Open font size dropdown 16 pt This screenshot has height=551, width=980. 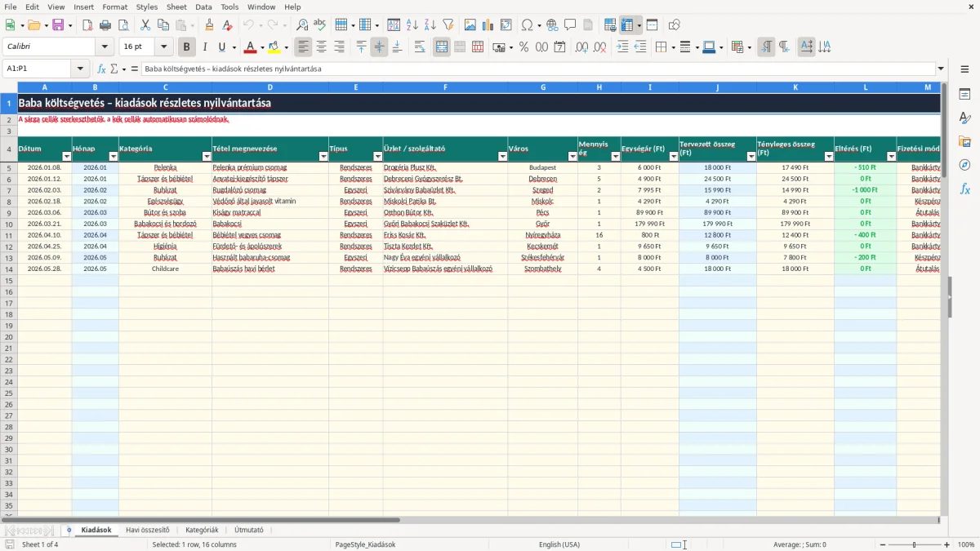(x=164, y=47)
